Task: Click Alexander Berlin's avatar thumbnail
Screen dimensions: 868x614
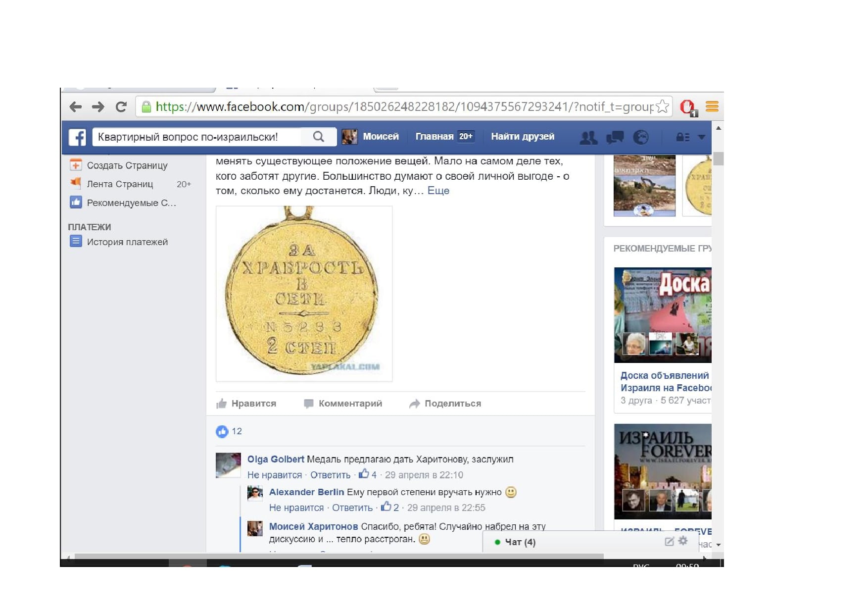Action: (x=255, y=494)
